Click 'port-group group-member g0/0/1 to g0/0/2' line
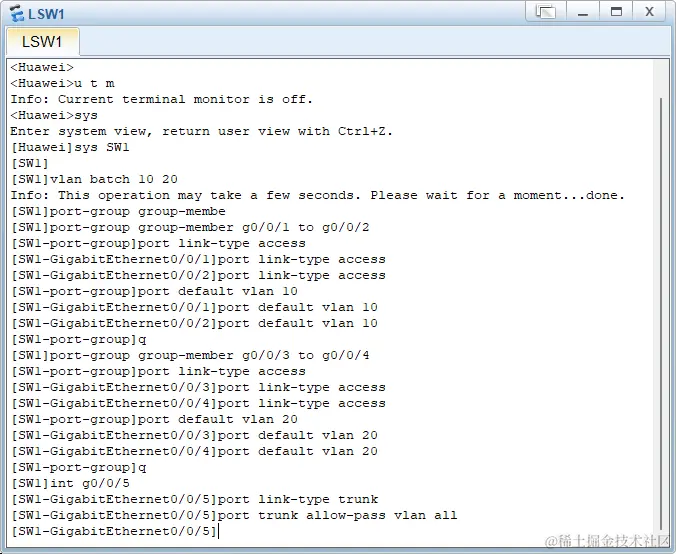The width and height of the screenshot is (676, 554). pyautogui.click(x=190, y=227)
